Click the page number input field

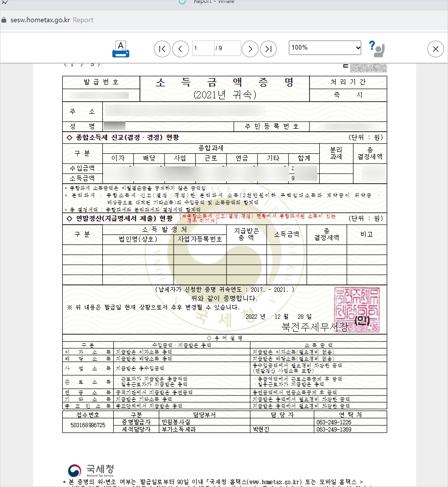(203, 48)
